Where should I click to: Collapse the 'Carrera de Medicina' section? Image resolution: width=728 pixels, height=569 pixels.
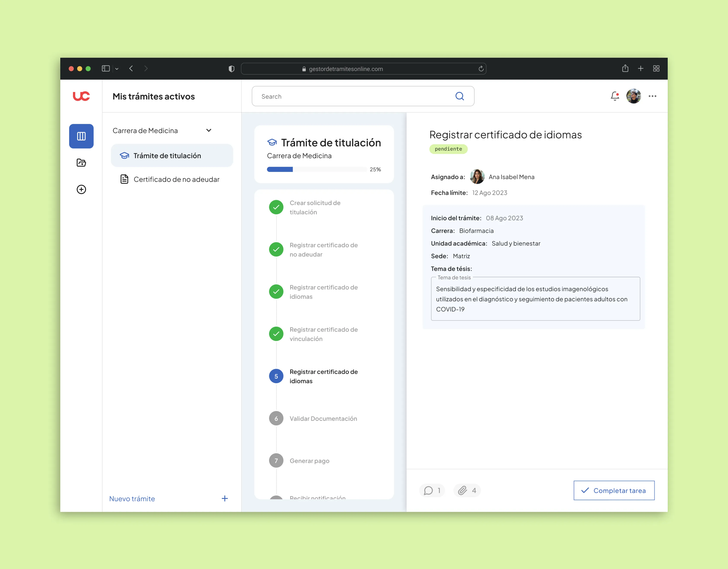click(209, 130)
